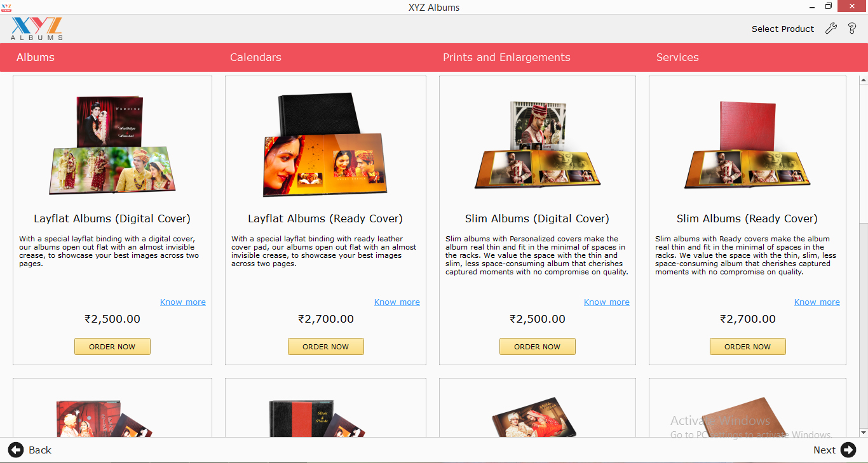The image size is (868, 463).
Task: Switch to the Calendars tab
Action: [255, 57]
